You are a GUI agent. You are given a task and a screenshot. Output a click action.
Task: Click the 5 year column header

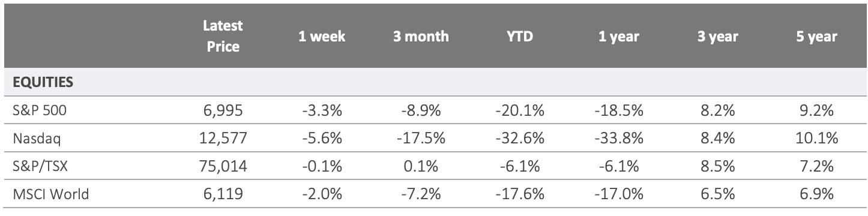(x=816, y=37)
